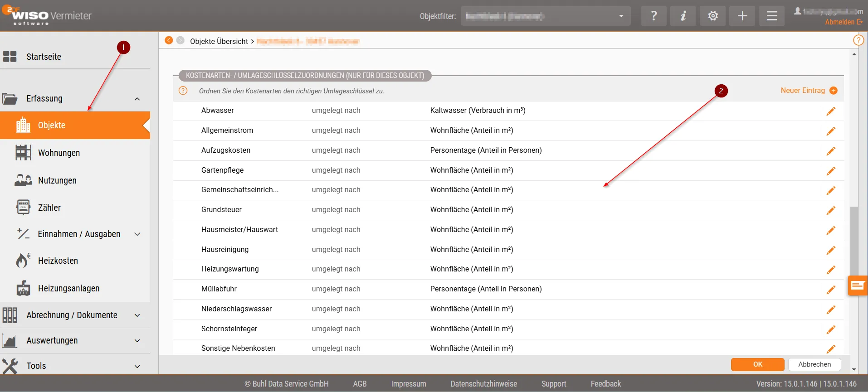Screen dimensions: 868x392
Task: Click the orange back arrow in breadcrumb
Action: click(169, 40)
